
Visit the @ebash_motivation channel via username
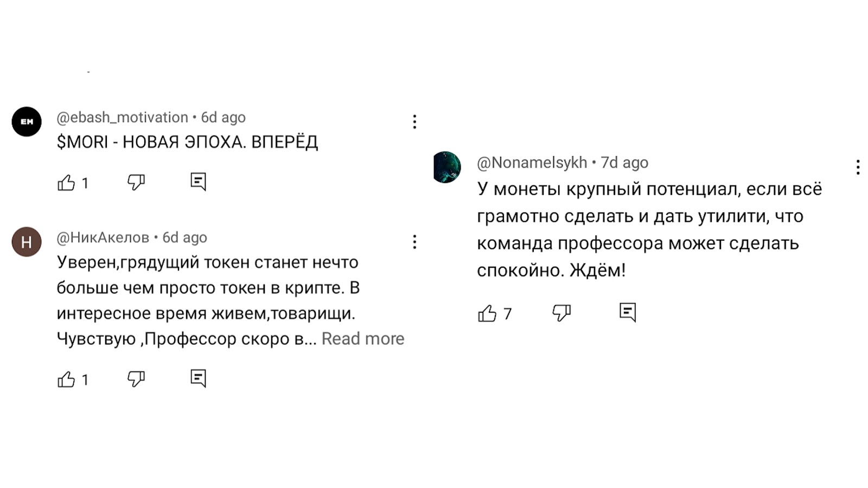tap(122, 117)
